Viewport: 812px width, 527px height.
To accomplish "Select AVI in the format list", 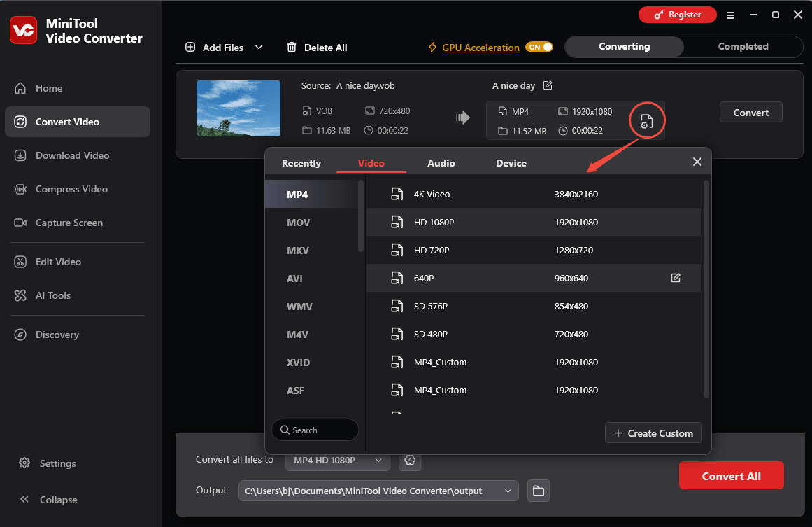I will (x=311, y=279).
